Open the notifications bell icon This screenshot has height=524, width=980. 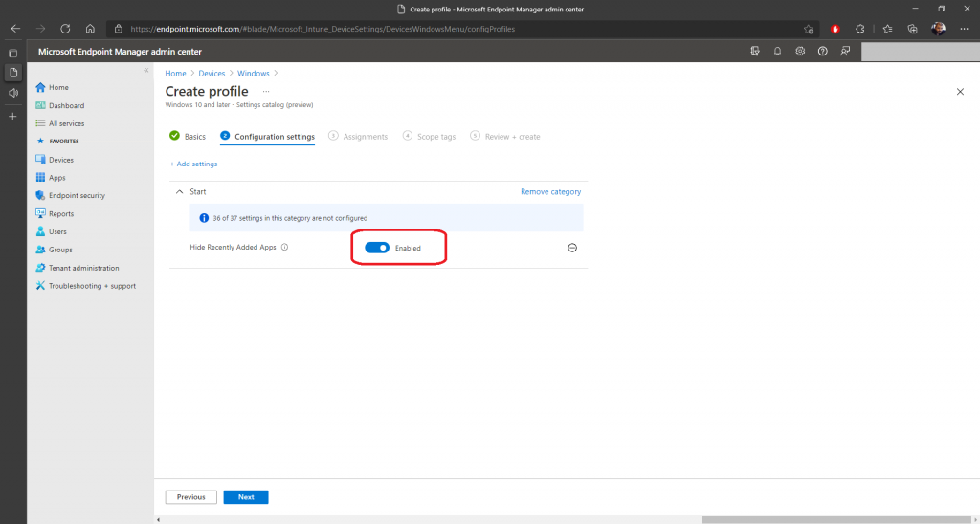[777, 51]
